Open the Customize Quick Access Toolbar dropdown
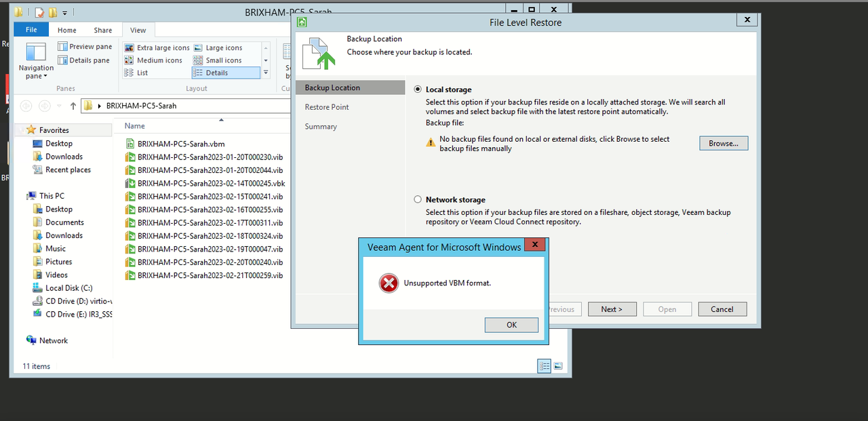The height and width of the screenshot is (421, 868). [64, 13]
